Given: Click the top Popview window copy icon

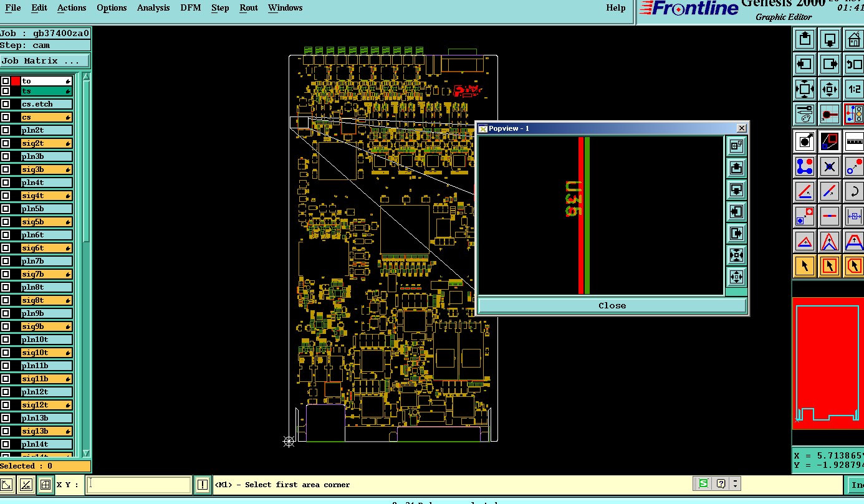Looking at the screenshot, I should [x=736, y=146].
